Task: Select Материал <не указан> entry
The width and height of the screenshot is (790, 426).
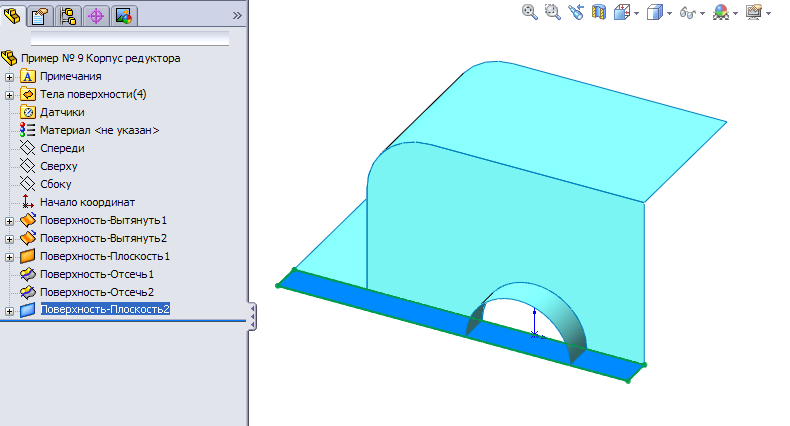Action: pos(100,130)
